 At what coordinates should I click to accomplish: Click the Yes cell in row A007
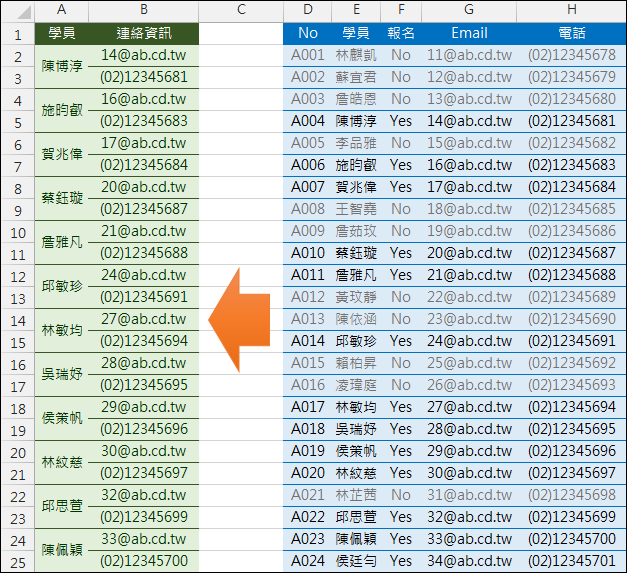pos(401,187)
